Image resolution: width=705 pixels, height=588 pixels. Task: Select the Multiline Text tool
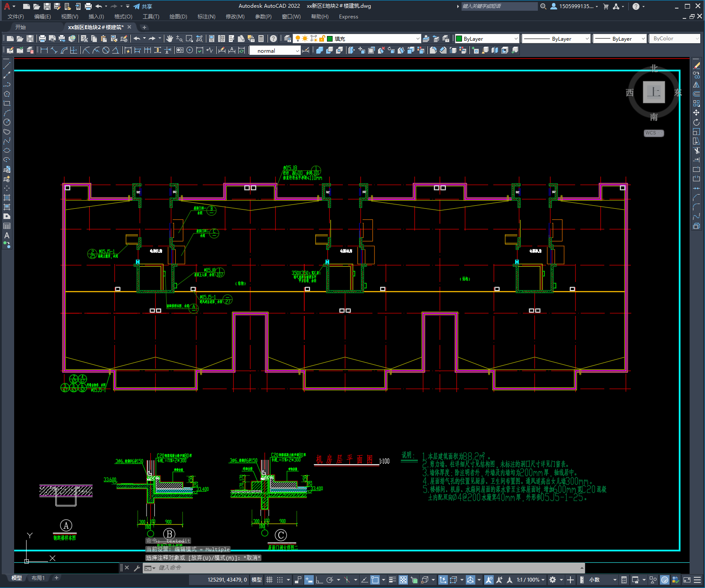pos(7,235)
